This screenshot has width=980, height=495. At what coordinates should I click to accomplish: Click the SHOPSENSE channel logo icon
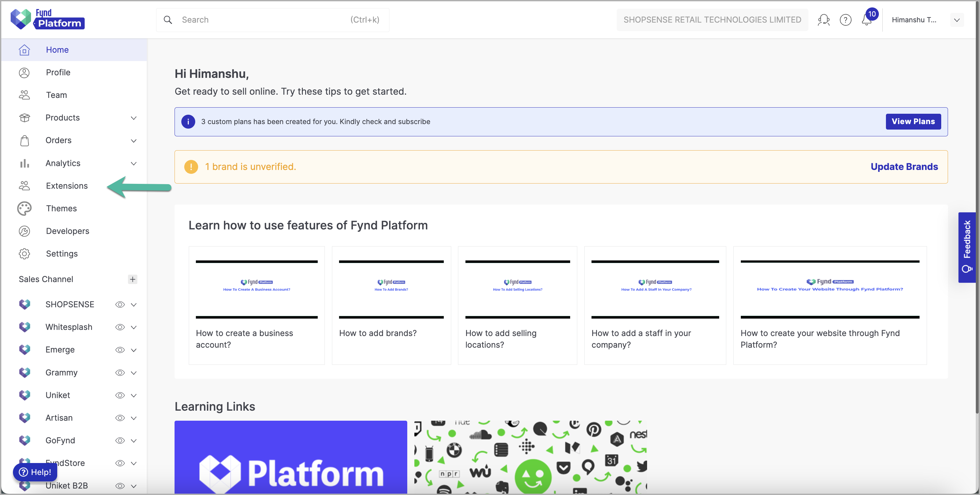pos(24,304)
